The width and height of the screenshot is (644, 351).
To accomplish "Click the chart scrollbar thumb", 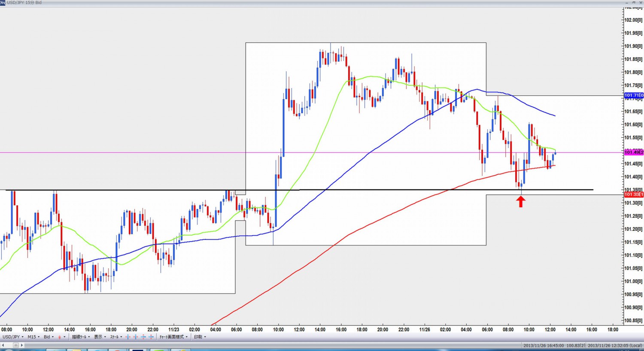I will pos(15,345).
